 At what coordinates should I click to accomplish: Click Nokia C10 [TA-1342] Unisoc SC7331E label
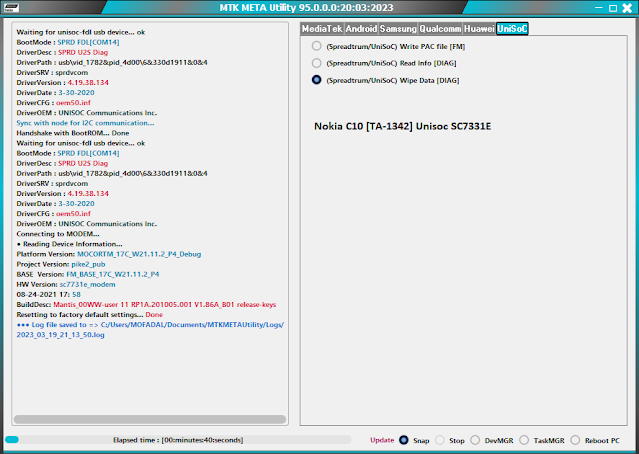402,126
